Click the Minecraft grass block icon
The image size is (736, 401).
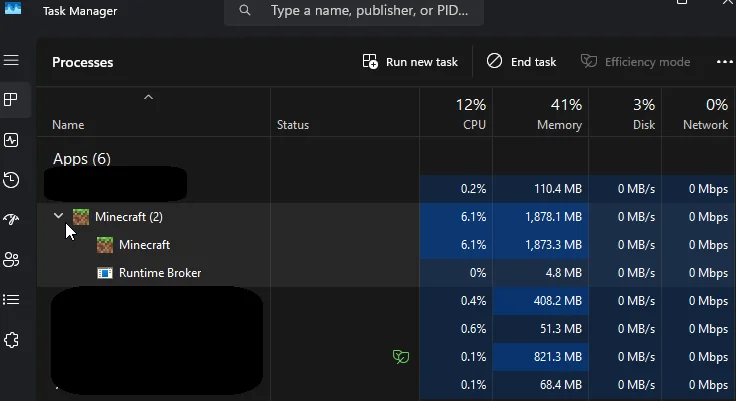[x=81, y=217]
